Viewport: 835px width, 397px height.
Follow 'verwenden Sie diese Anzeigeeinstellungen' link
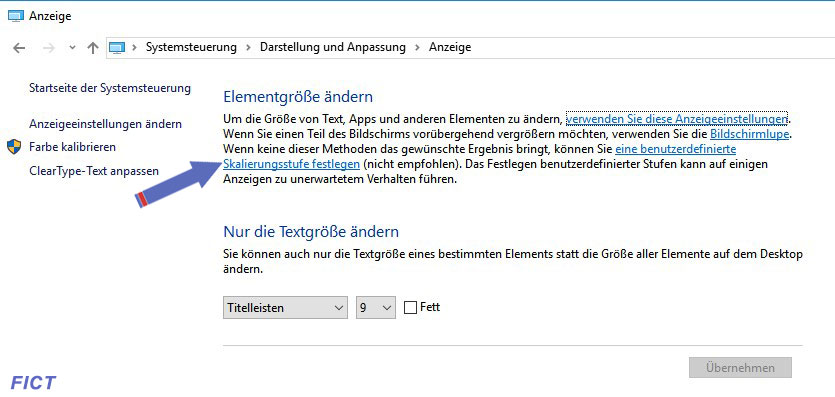(676, 118)
